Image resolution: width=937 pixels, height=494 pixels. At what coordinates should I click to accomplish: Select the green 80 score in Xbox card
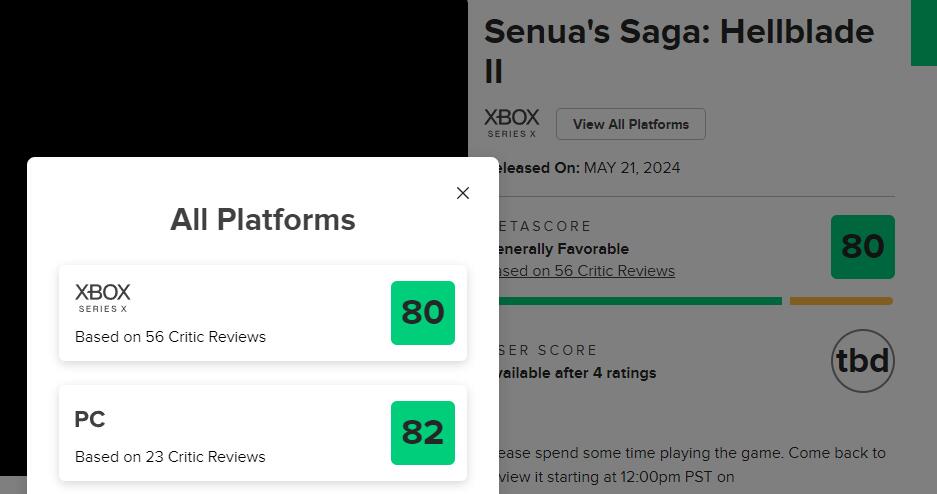tap(422, 313)
